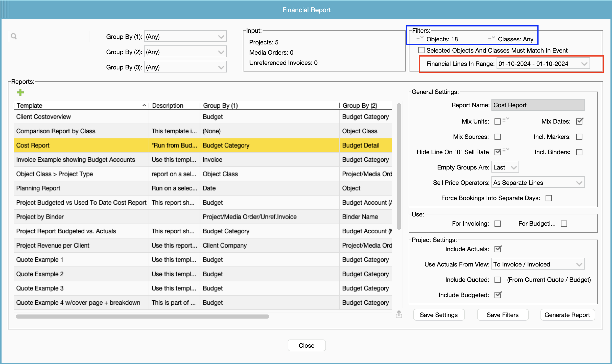Expand the Financial Lines In Range dropdown

(584, 64)
